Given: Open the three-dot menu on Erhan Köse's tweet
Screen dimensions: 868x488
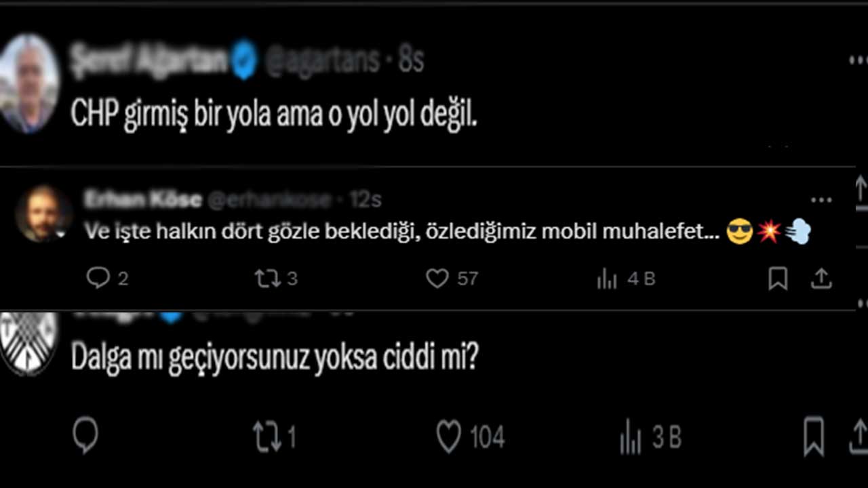Looking at the screenshot, I should pos(822,200).
